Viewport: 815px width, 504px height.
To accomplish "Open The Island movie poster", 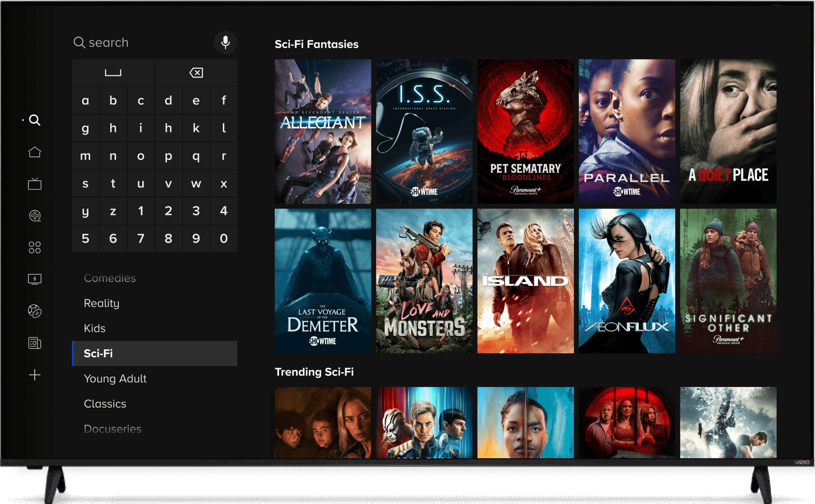I will [526, 281].
